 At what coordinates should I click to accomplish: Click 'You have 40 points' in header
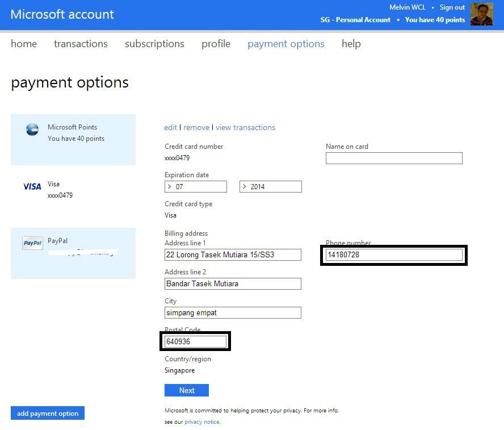pyautogui.click(x=435, y=20)
